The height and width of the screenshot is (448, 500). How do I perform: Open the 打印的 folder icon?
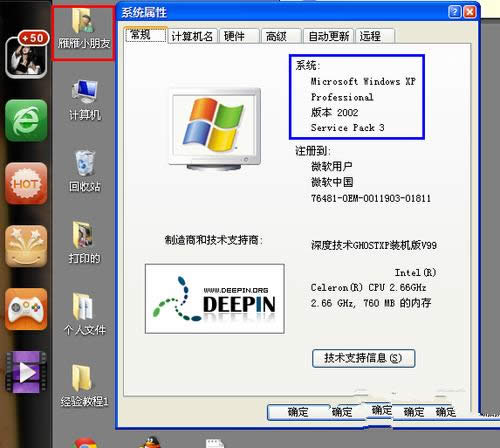coord(84,242)
